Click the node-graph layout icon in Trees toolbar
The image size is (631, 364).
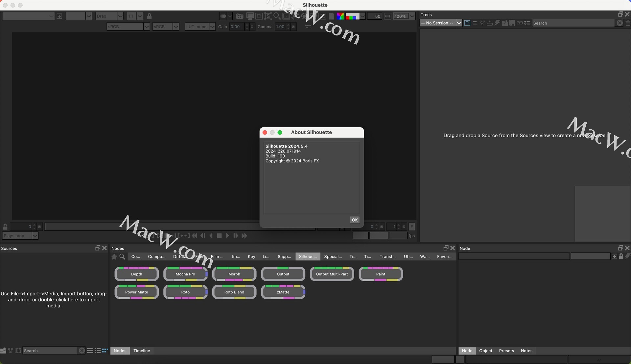(x=482, y=23)
